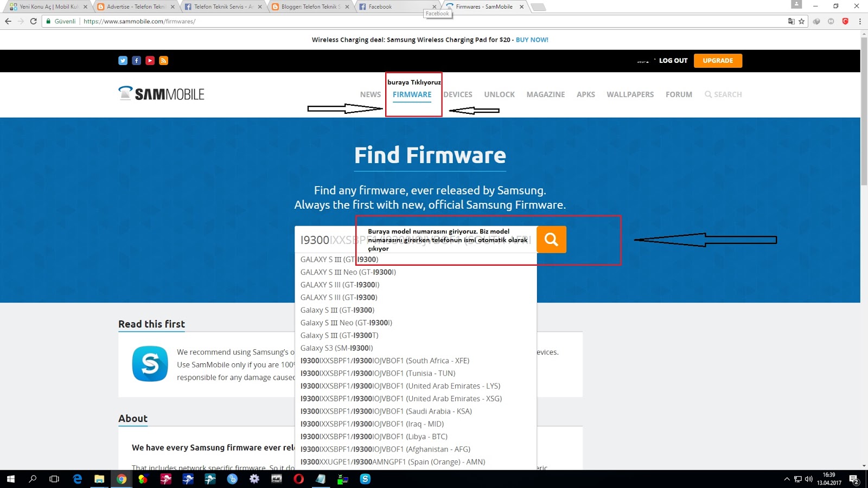Launch Microsoft Edge from the taskbar
Image resolution: width=868 pixels, height=488 pixels.
(78, 479)
